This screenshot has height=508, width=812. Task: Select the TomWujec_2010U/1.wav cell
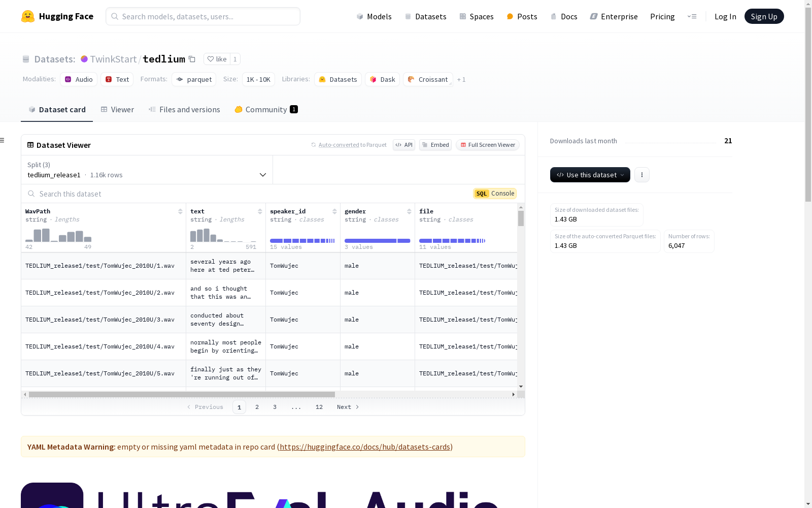click(104, 266)
